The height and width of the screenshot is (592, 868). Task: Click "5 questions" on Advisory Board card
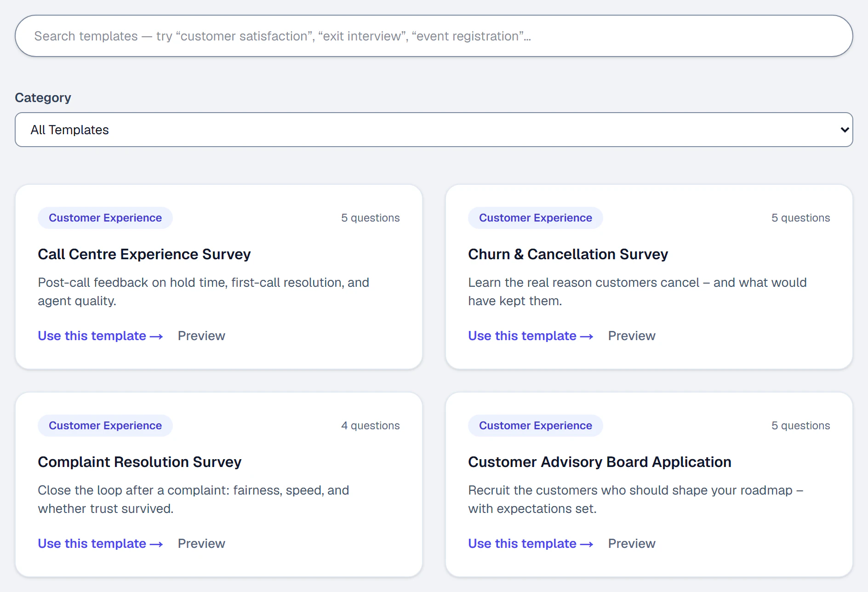coord(801,426)
